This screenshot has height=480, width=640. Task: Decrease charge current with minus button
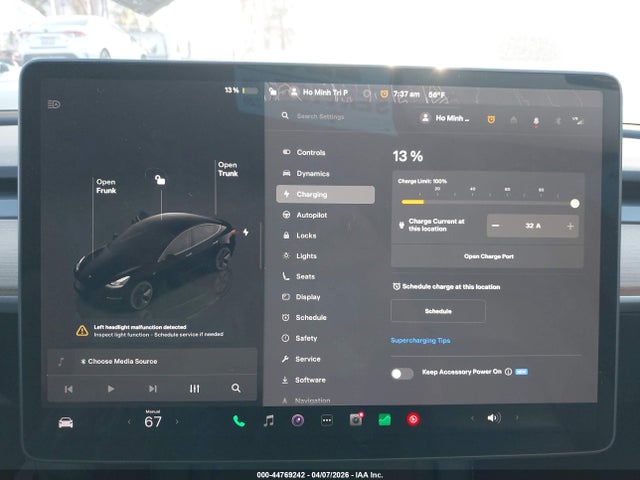point(496,226)
